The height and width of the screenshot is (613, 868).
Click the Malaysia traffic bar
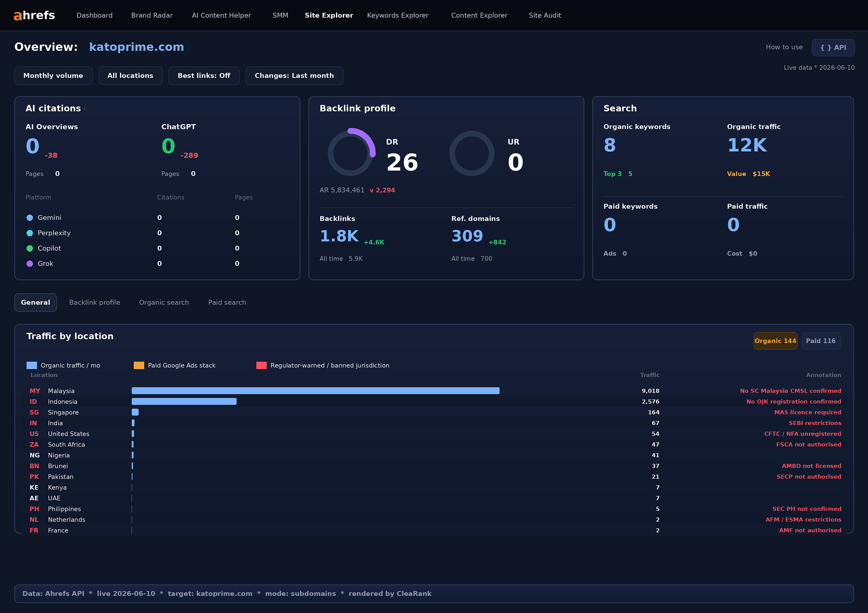coord(316,391)
